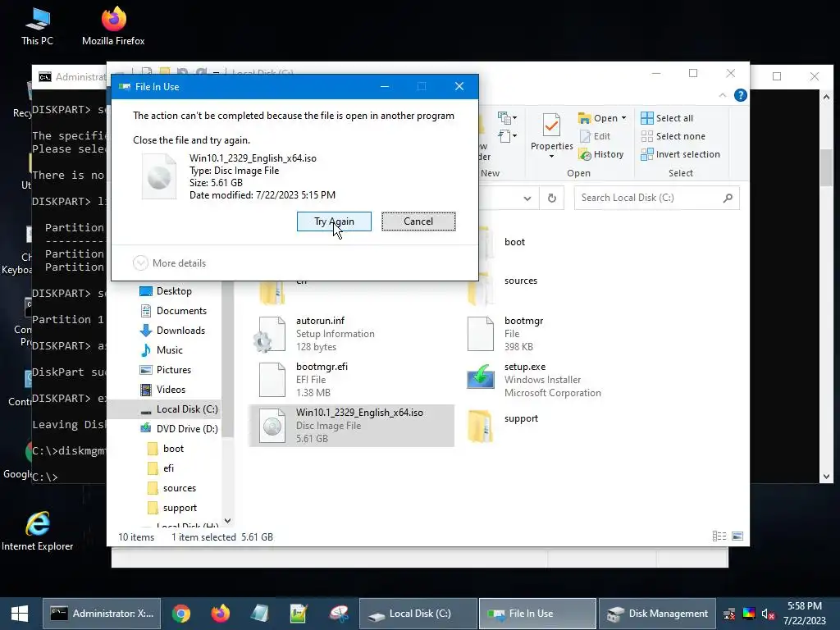Screen dimensions: 840x630
Task: Click navigation pane scroll down arrow
Action: (228, 521)
